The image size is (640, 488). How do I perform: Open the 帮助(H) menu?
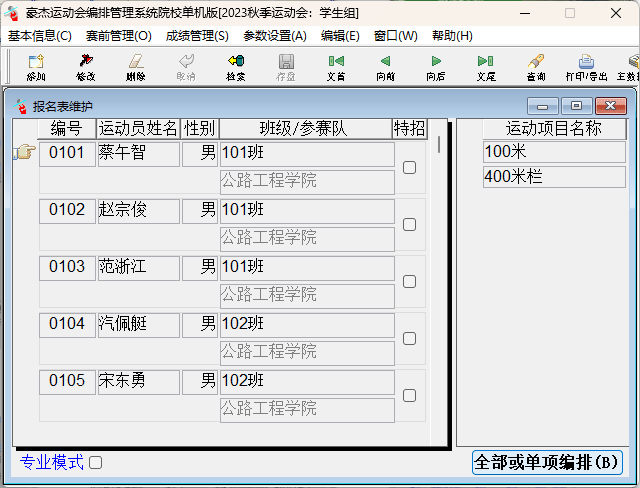452,36
